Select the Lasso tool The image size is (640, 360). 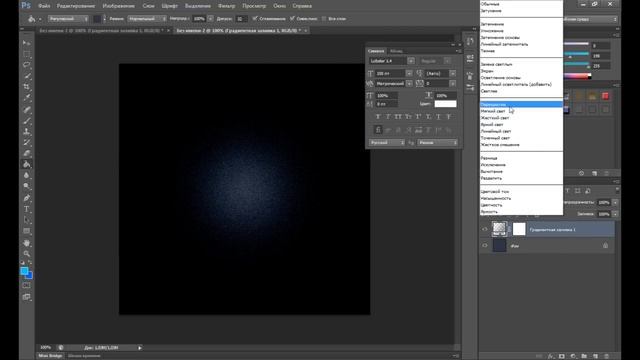pyautogui.click(x=27, y=65)
